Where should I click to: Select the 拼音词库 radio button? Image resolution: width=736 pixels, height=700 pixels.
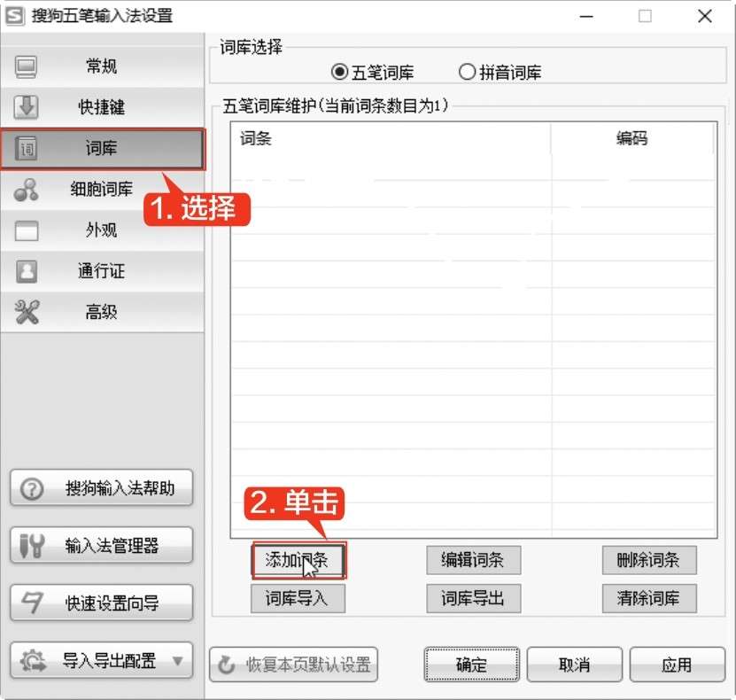point(467,73)
